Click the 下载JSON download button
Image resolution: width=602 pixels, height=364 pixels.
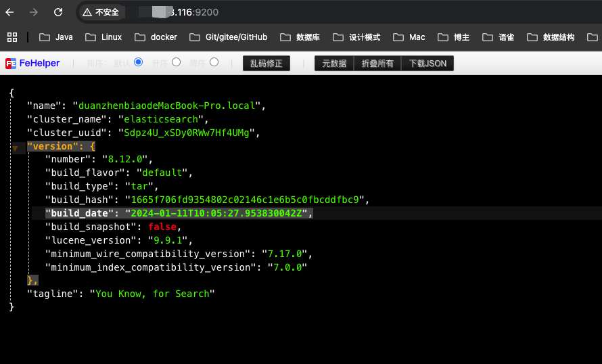coord(427,64)
